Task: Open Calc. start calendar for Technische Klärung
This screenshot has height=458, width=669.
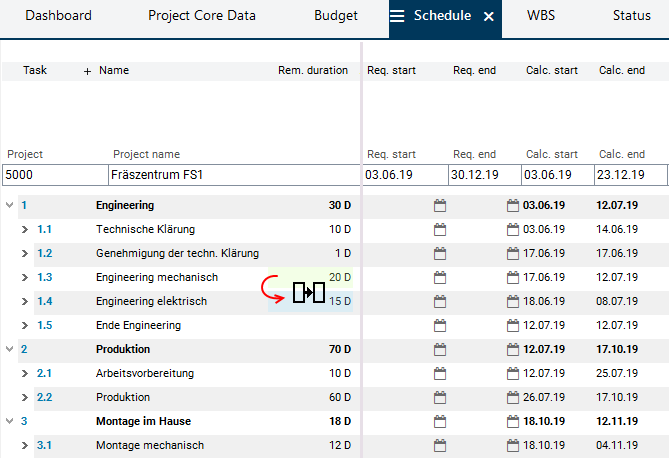Action: click(x=514, y=230)
